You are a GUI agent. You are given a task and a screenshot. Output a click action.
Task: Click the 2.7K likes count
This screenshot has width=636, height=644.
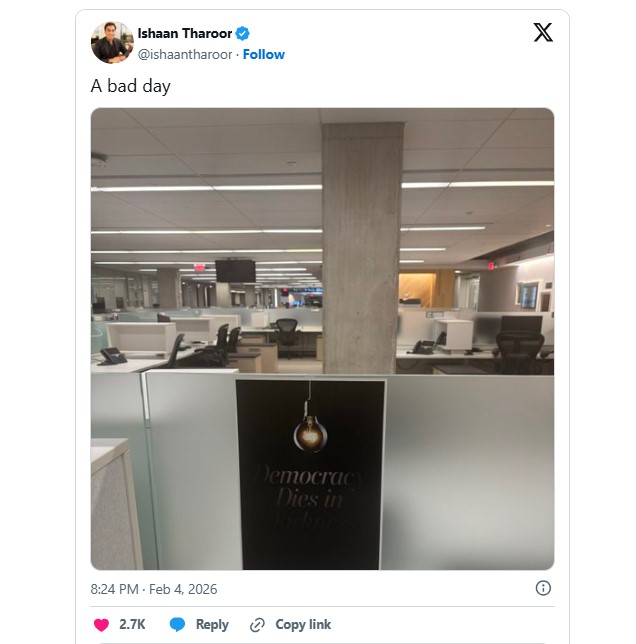132,624
